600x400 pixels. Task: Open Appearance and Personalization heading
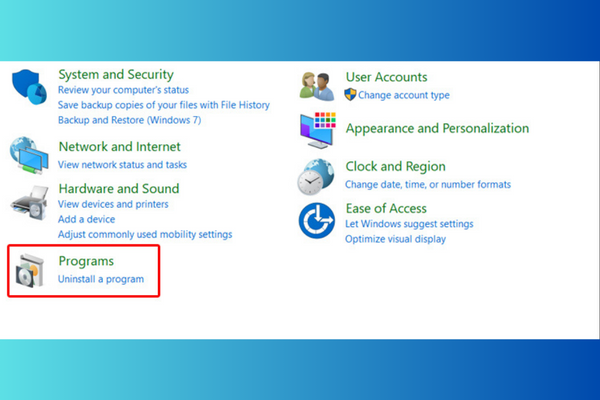(x=437, y=128)
